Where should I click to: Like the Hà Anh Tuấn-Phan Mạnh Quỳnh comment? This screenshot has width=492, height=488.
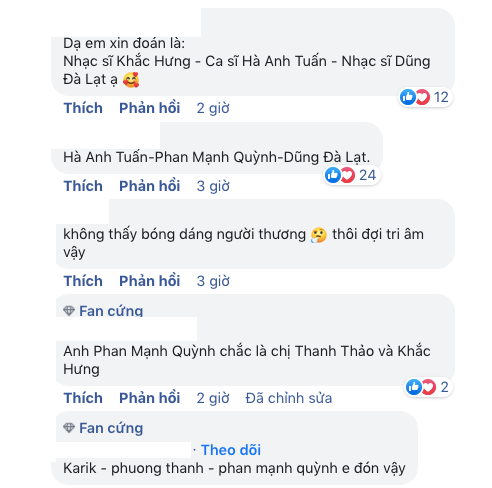83,186
